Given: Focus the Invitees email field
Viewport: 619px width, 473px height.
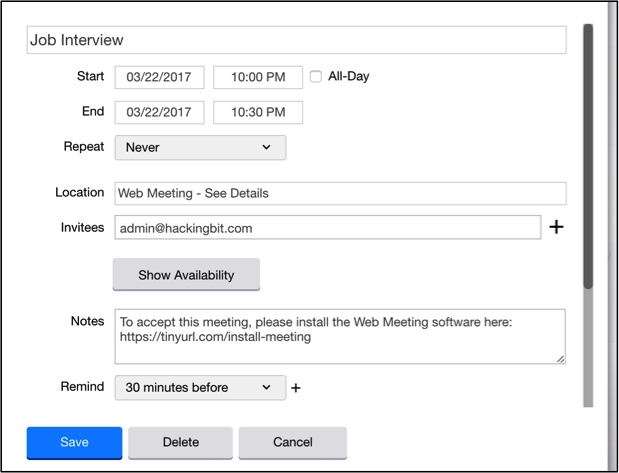Looking at the screenshot, I should 328,228.
